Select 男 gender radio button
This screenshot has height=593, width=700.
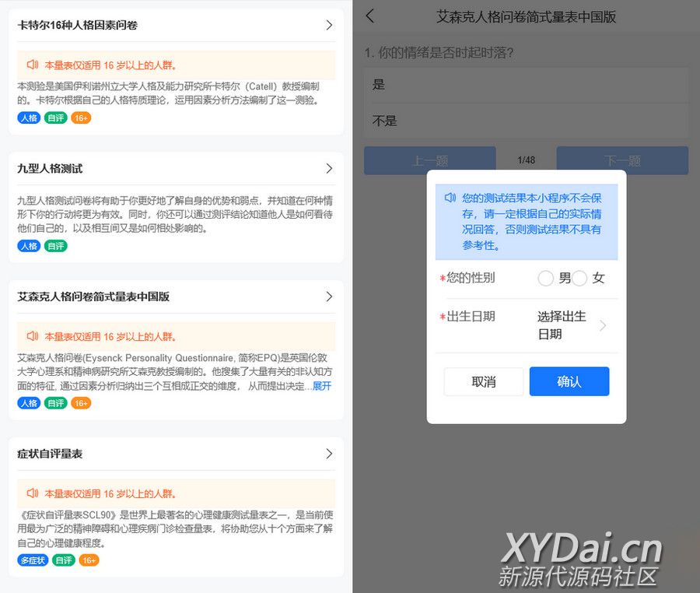[x=546, y=278]
